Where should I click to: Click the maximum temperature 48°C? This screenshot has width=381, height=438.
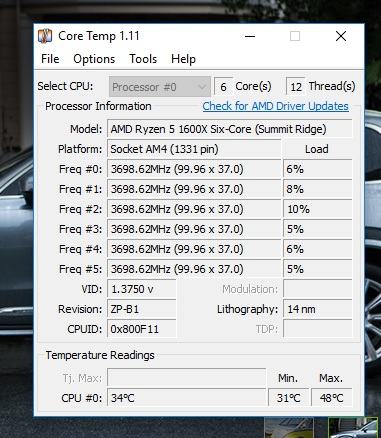[332, 397]
